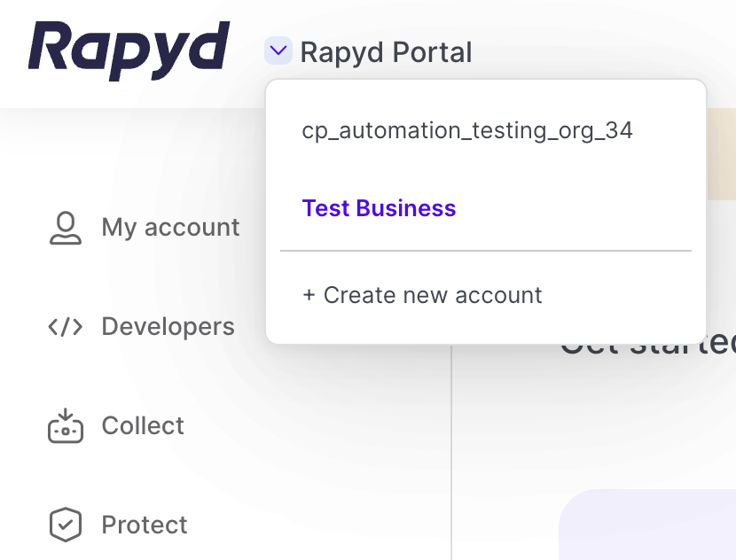
Task: Switch to cp_automation_testing_org_34 account
Action: (467, 131)
